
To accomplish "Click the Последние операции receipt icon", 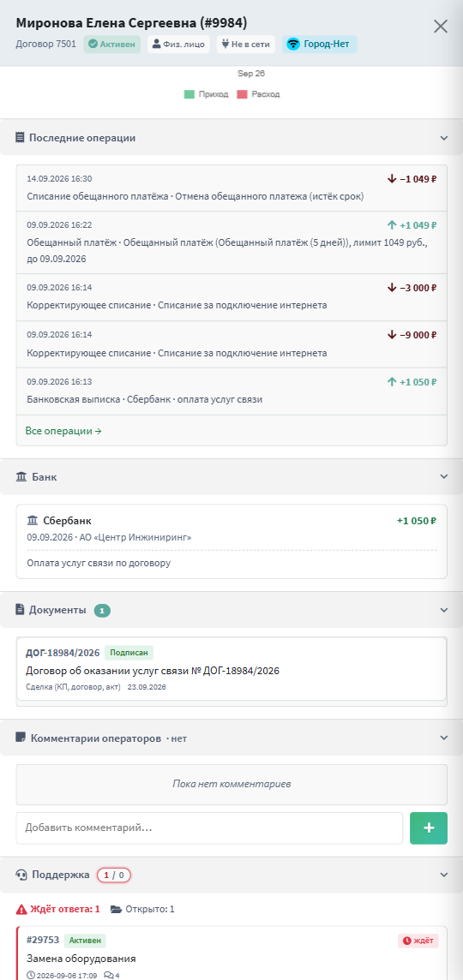I will 20,138.
